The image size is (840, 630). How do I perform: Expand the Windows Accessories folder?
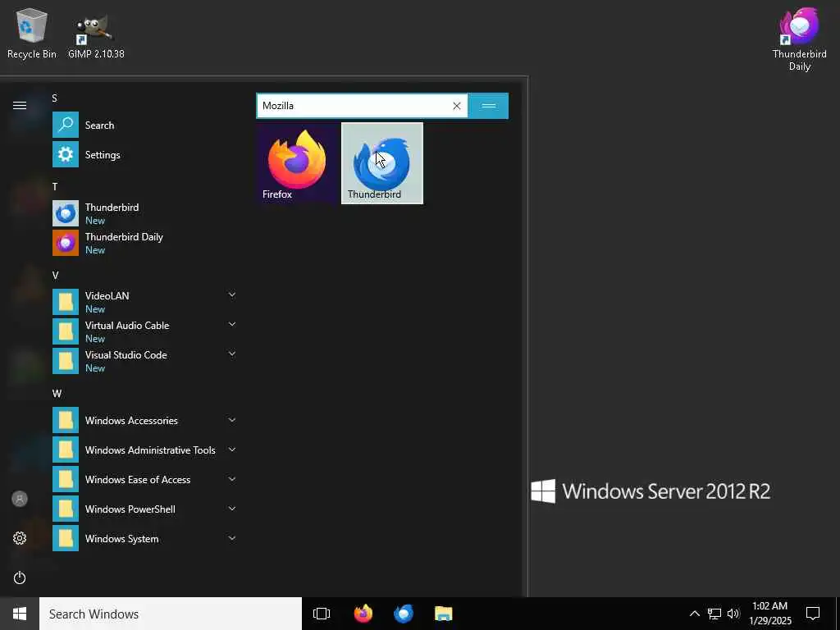(x=144, y=421)
